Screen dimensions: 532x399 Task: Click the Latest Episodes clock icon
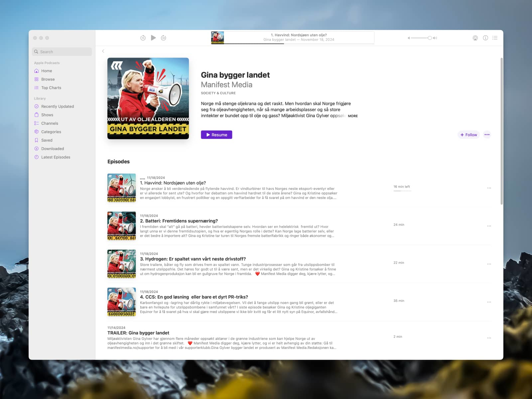(37, 157)
